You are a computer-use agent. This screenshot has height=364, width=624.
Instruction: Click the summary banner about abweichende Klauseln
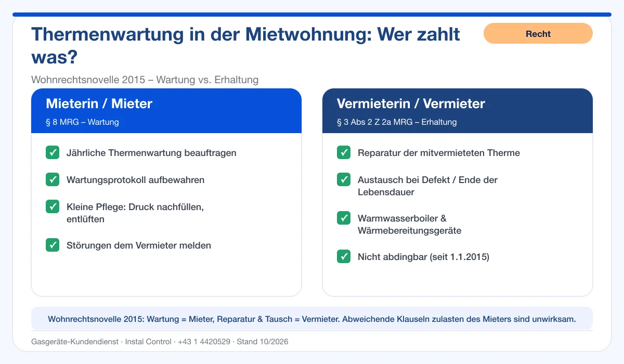tap(312, 319)
